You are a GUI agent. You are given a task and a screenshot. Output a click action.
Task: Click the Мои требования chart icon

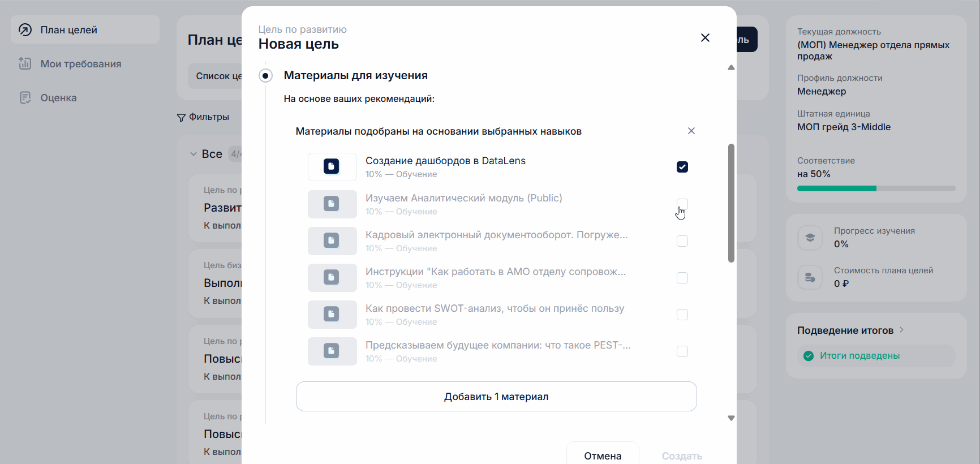pyautogui.click(x=25, y=64)
